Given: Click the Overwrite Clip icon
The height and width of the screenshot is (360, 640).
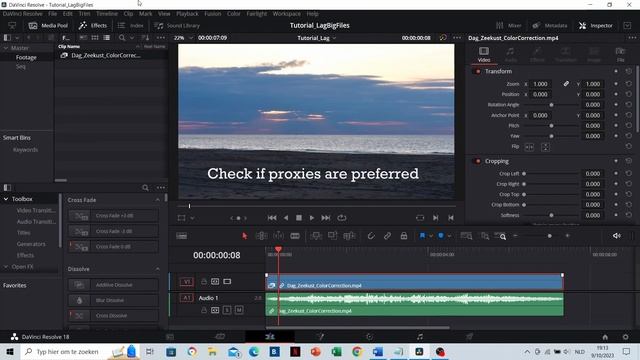Looking at the screenshot, I should pyautogui.click(x=332, y=236).
